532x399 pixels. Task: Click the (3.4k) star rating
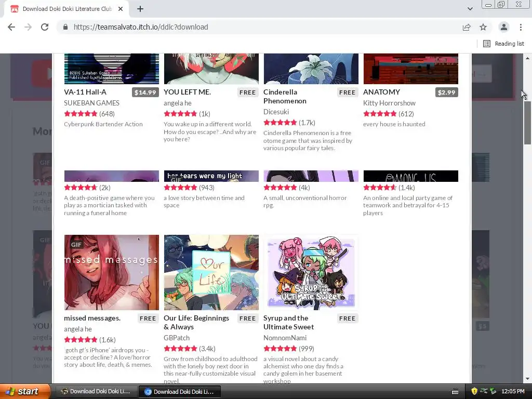[x=189, y=349]
